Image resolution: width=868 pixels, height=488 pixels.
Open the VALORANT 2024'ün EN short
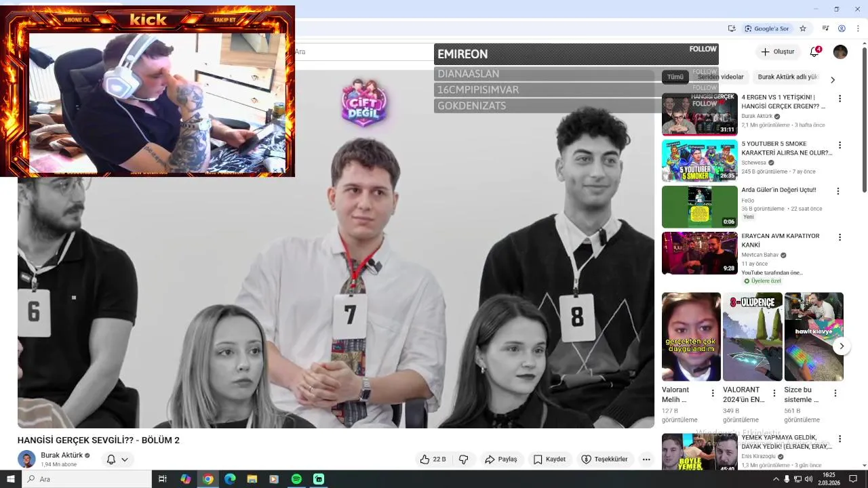[x=753, y=336]
